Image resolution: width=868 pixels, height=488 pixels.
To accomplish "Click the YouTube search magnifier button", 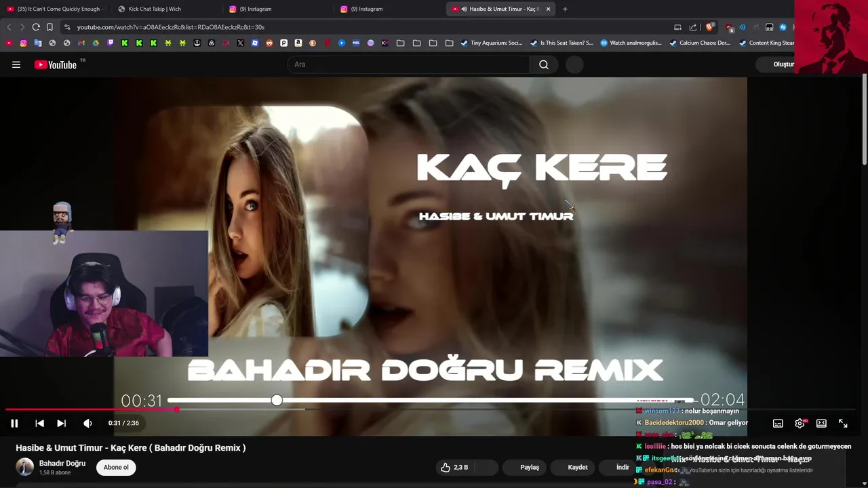I will click(x=544, y=64).
